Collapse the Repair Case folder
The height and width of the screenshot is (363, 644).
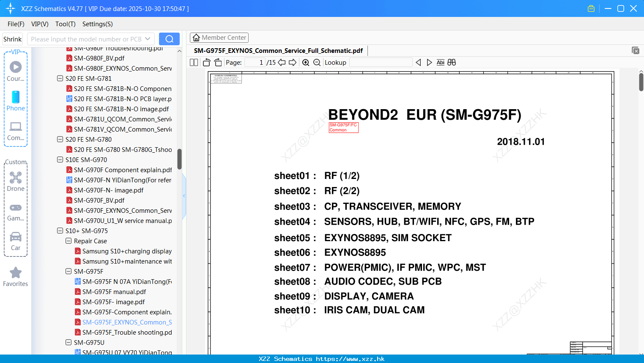point(68,241)
